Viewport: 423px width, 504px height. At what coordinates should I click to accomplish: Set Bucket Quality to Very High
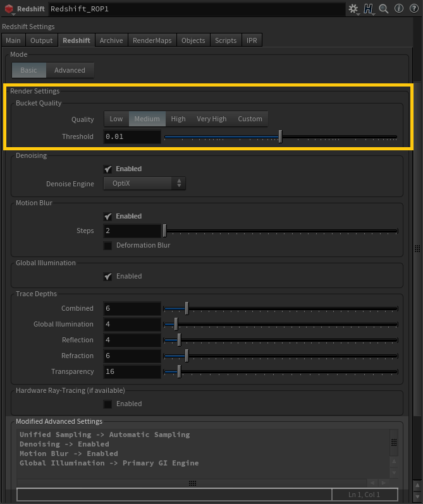[211, 119]
